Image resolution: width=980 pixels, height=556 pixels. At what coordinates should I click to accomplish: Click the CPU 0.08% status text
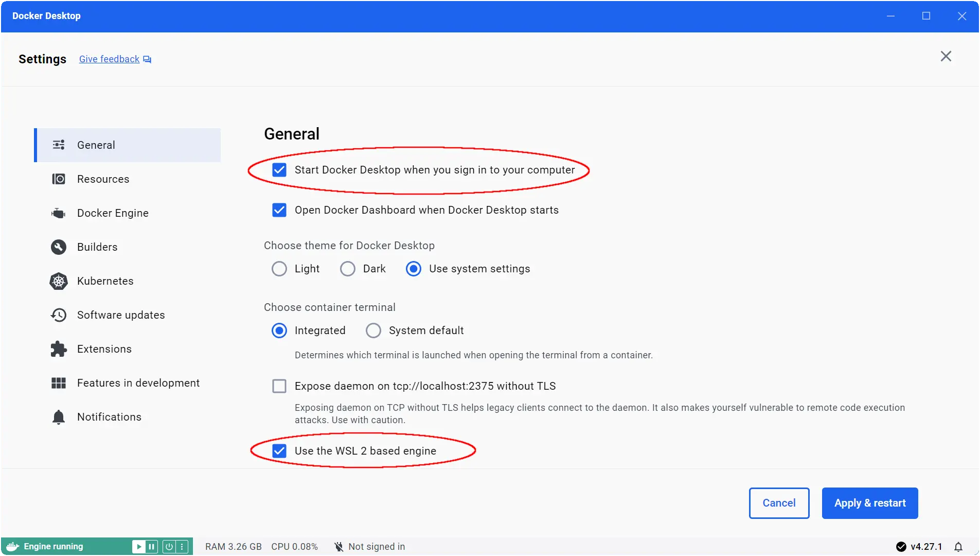tap(294, 547)
